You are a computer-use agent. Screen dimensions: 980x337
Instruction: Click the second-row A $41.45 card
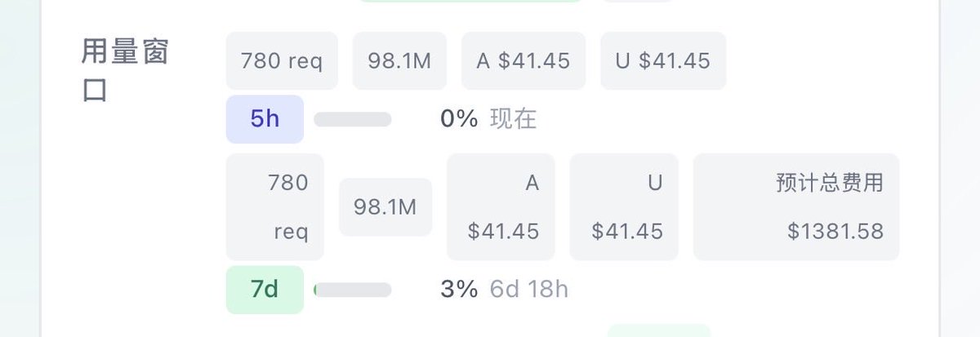[x=501, y=207]
